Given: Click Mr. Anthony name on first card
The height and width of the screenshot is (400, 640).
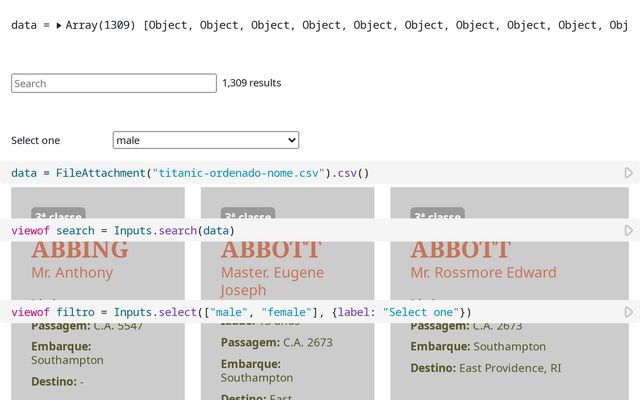Looking at the screenshot, I should pos(72,272).
